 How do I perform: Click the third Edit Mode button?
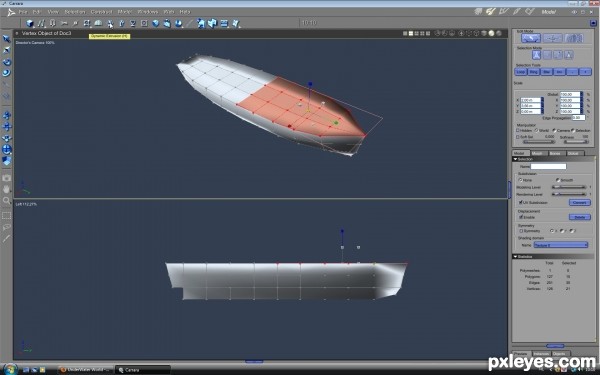pos(574,38)
